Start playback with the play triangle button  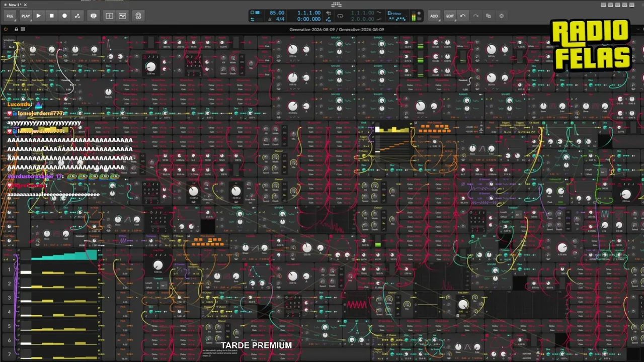(39, 16)
